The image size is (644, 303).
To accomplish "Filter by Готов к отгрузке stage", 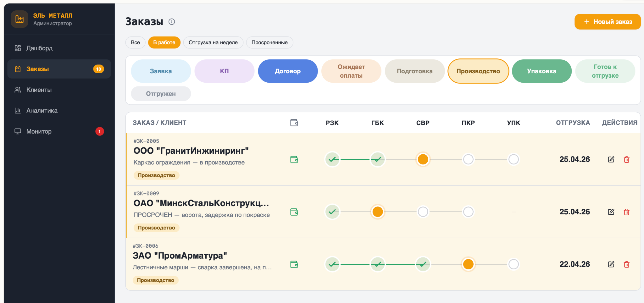I will coord(605,71).
